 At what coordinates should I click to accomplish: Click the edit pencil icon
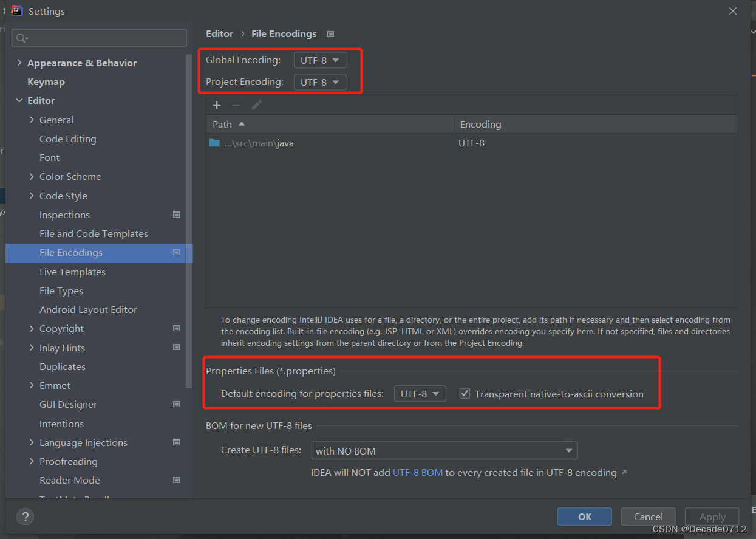point(256,105)
